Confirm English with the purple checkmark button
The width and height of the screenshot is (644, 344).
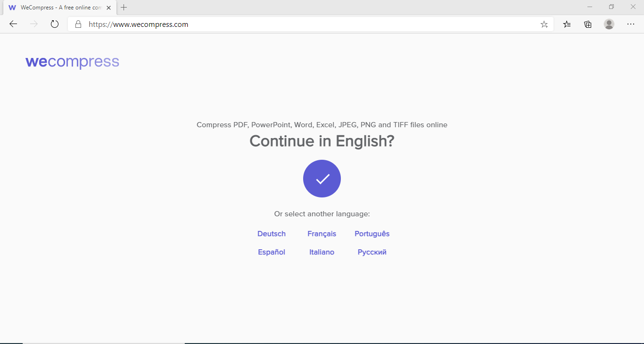click(322, 179)
